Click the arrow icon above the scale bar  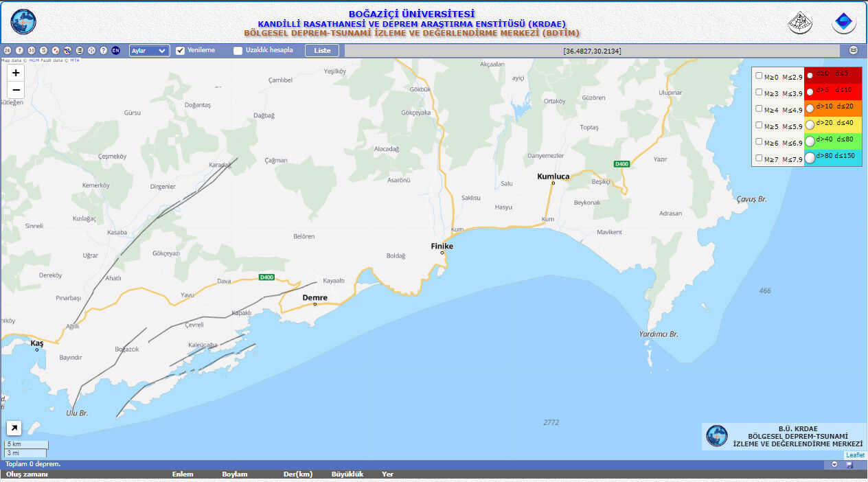click(14, 428)
